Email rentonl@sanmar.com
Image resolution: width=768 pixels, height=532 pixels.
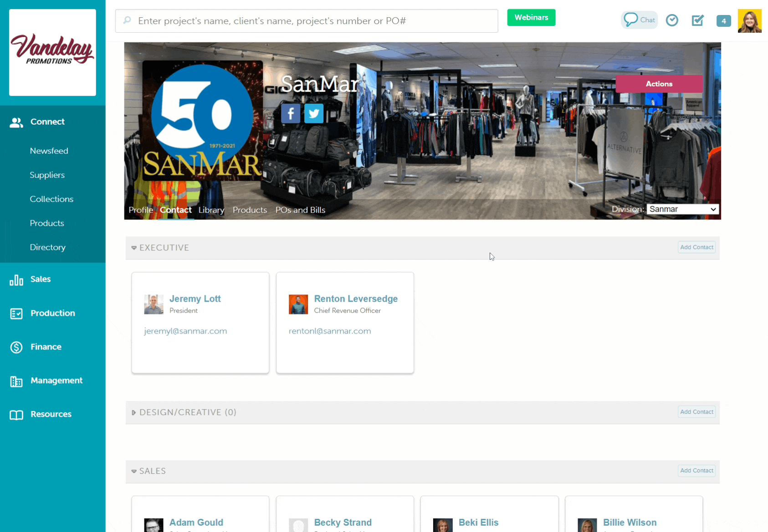click(x=330, y=331)
